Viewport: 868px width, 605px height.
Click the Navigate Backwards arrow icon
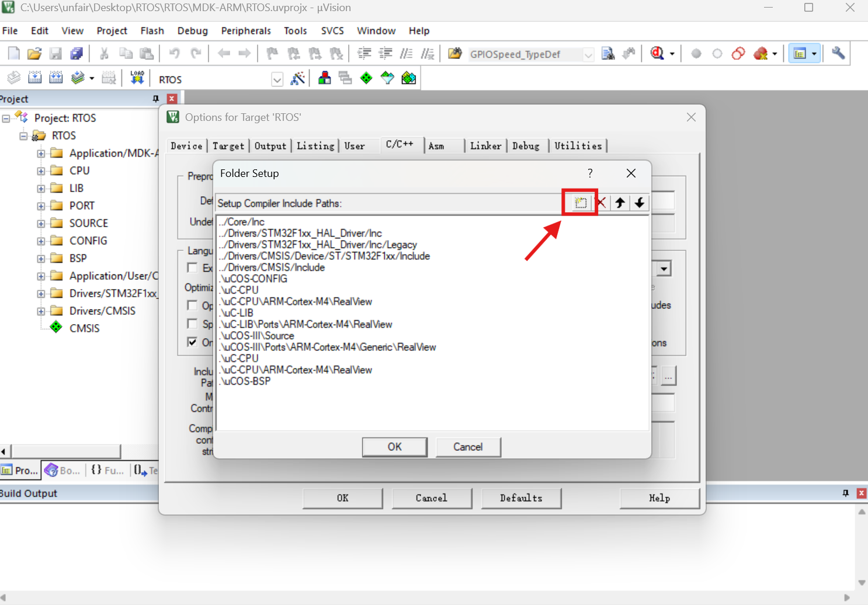click(224, 54)
